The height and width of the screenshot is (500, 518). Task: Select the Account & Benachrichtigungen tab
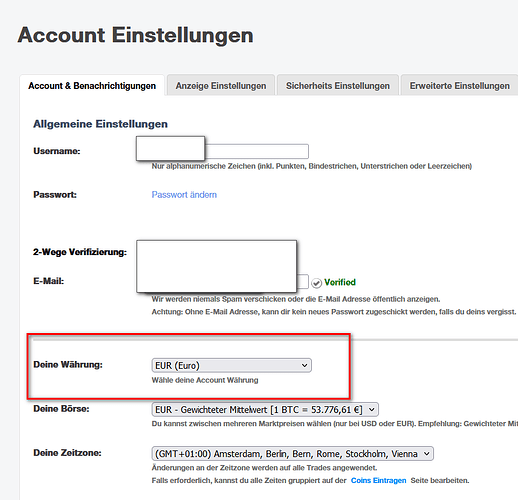(92, 86)
